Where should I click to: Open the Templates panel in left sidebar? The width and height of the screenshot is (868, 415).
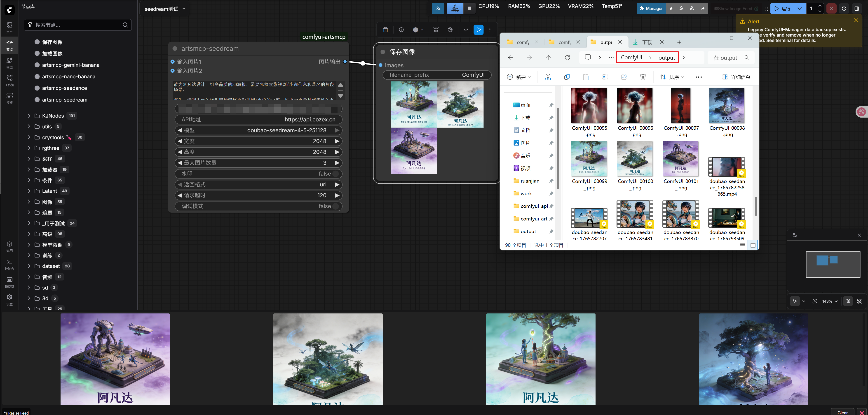click(x=9, y=98)
